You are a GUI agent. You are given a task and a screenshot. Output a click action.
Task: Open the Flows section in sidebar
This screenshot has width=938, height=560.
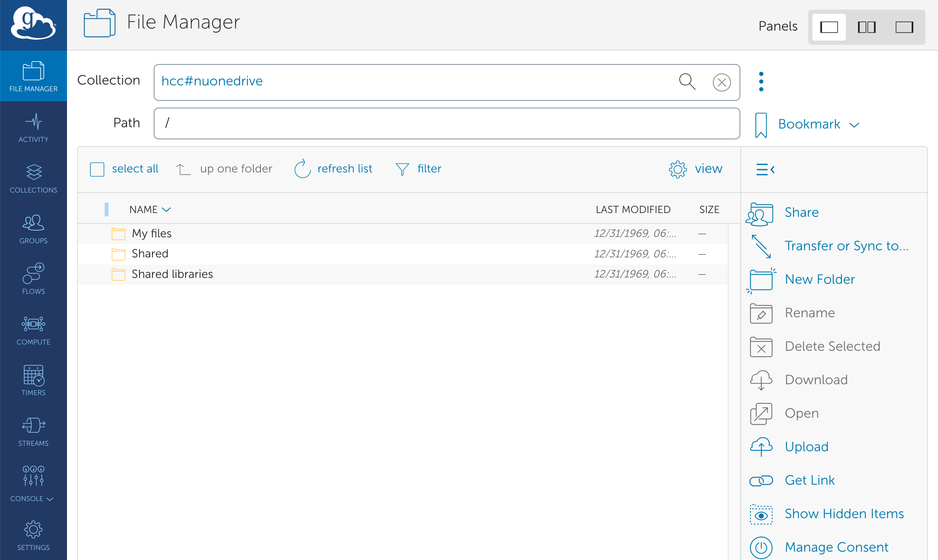click(33, 279)
